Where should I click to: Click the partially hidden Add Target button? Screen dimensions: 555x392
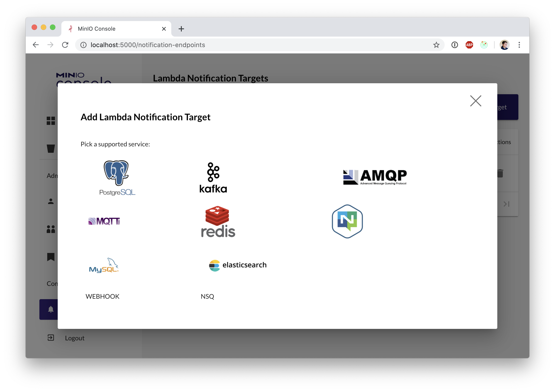point(508,107)
